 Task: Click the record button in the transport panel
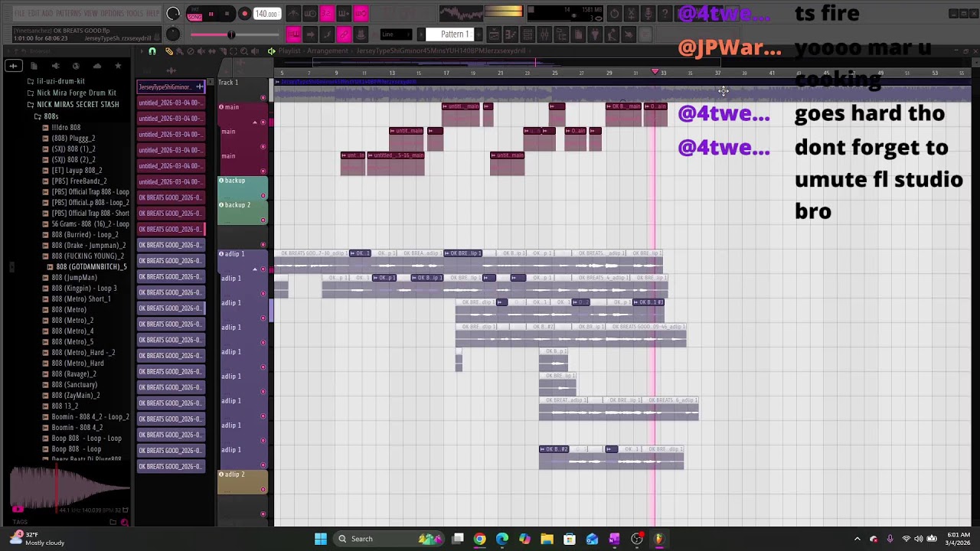click(x=244, y=14)
